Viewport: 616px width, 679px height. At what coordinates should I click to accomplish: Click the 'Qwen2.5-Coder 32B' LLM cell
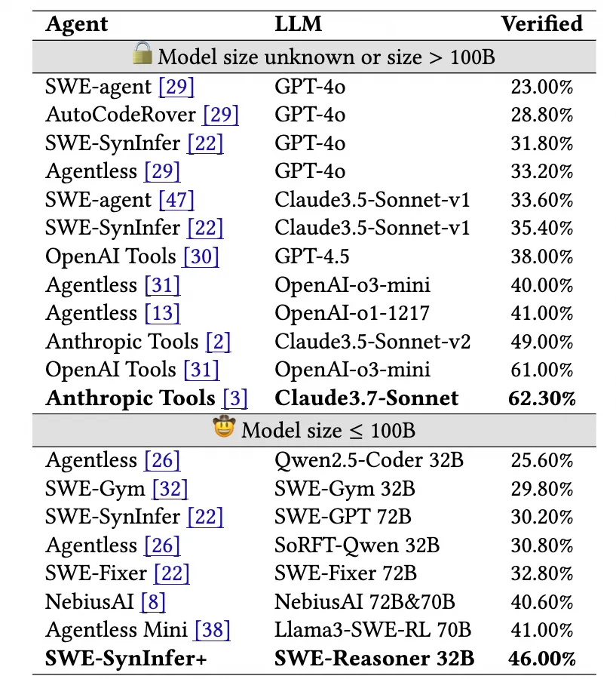point(369,460)
